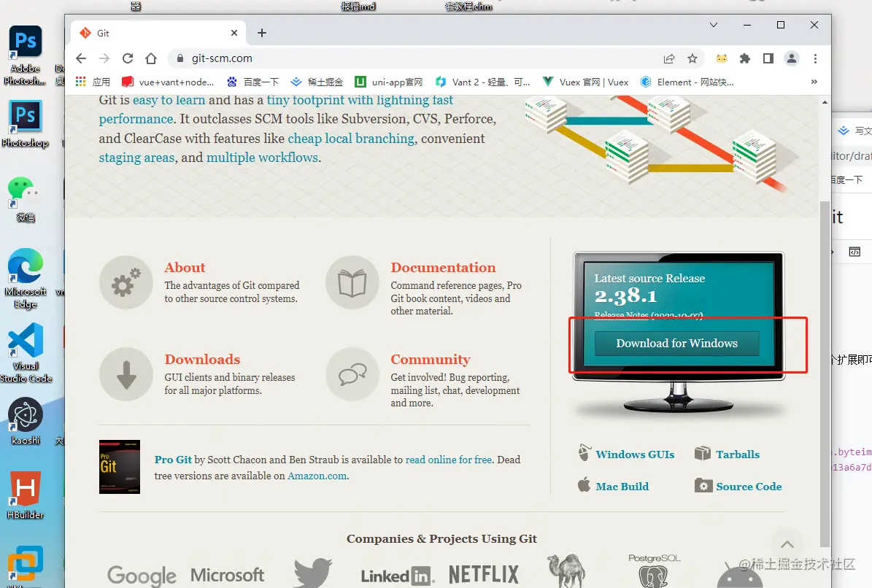Bookmark this page with the star icon

[x=692, y=58]
